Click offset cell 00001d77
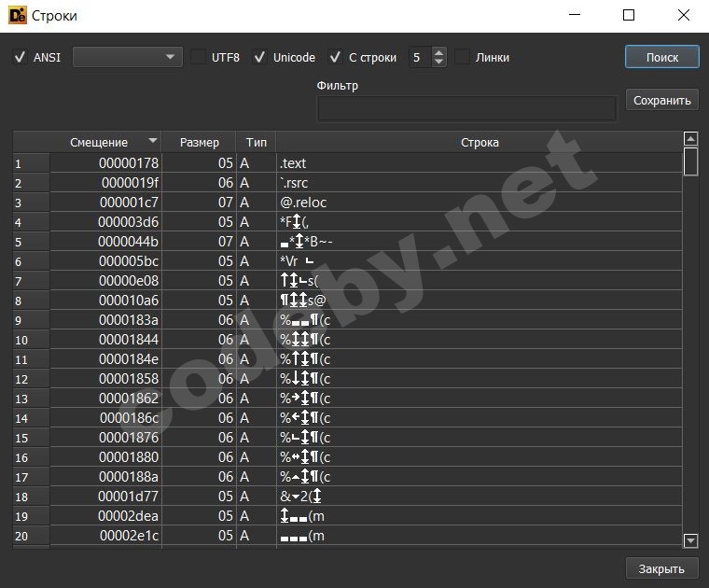Screen dimensions: 709x588 (x=105, y=497)
